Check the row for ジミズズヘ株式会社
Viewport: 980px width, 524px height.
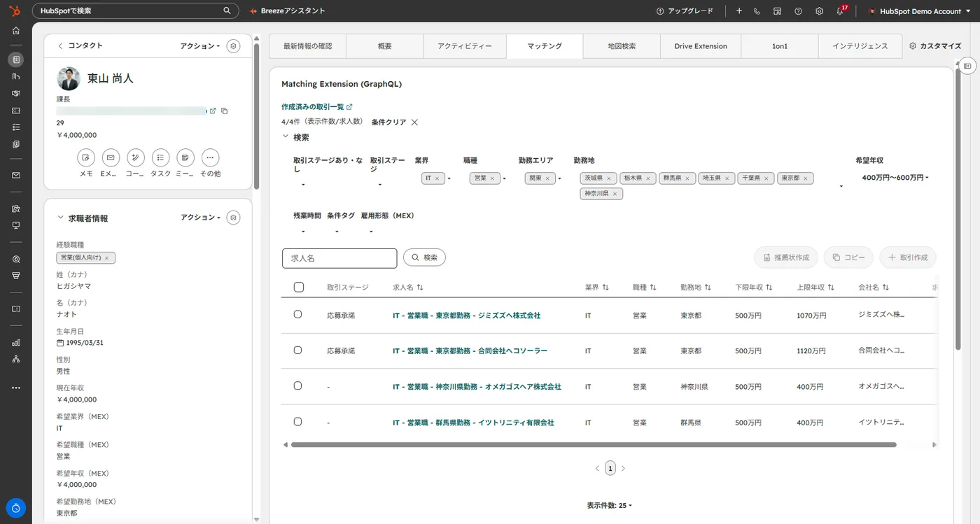(297, 315)
